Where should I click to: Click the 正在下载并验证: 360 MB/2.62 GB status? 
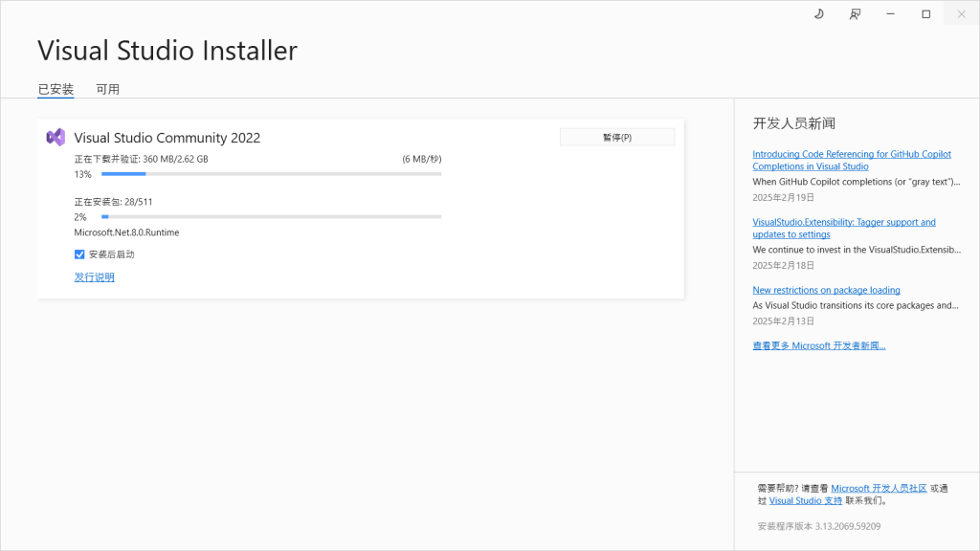[142, 160]
